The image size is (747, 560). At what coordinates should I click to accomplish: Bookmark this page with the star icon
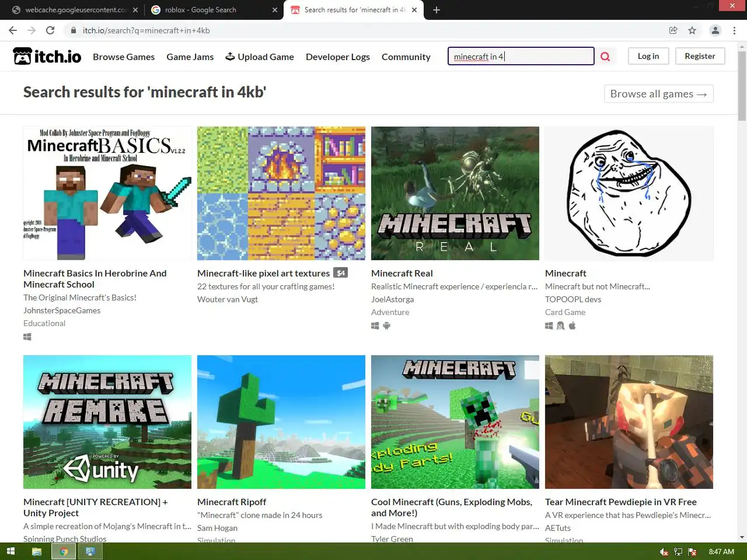[x=692, y=30]
